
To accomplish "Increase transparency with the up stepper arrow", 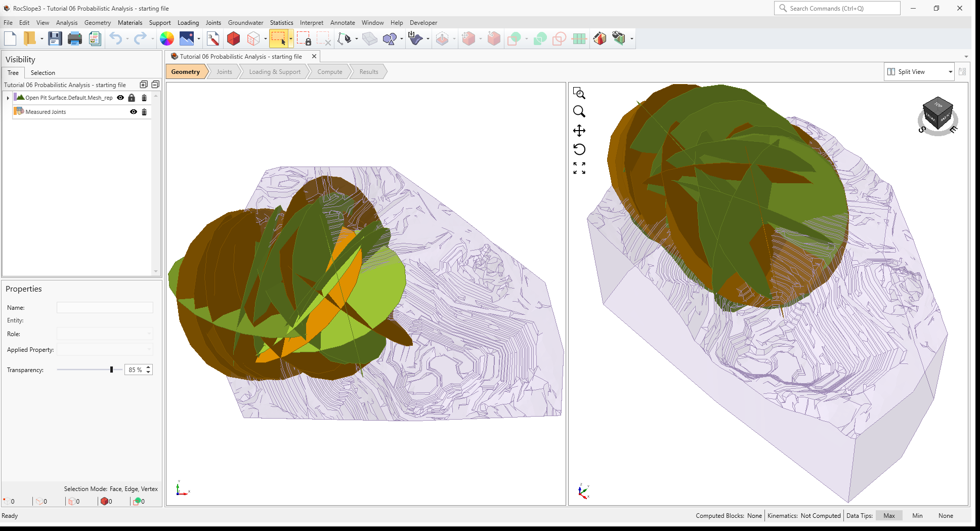I will point(148,367).
